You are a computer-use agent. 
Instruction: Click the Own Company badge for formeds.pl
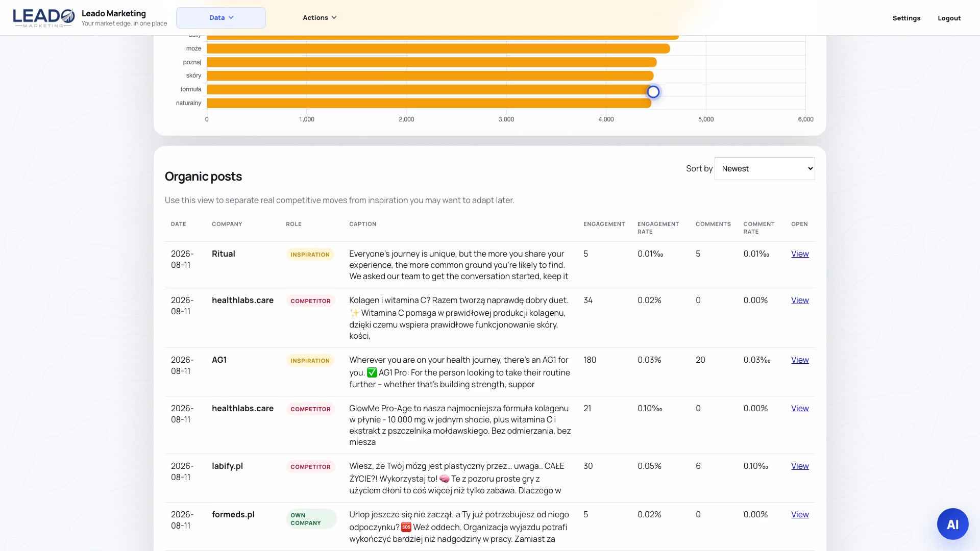[x=311, y=519]
